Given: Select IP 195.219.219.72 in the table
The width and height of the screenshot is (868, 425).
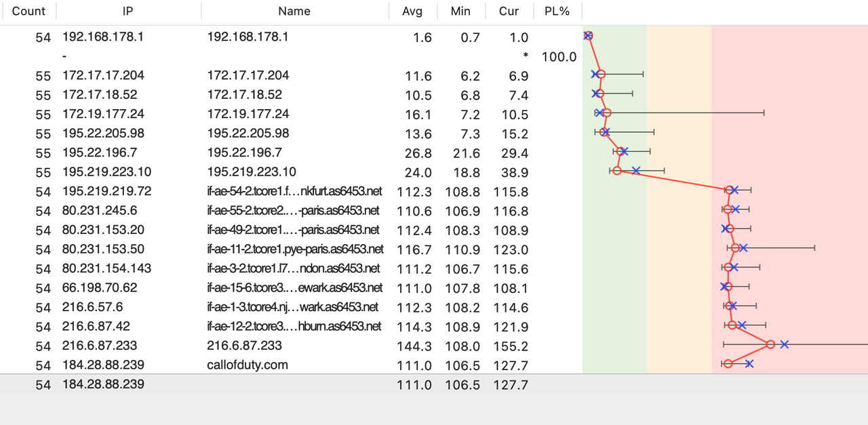Looking at the screenshot, I should 107,191.
